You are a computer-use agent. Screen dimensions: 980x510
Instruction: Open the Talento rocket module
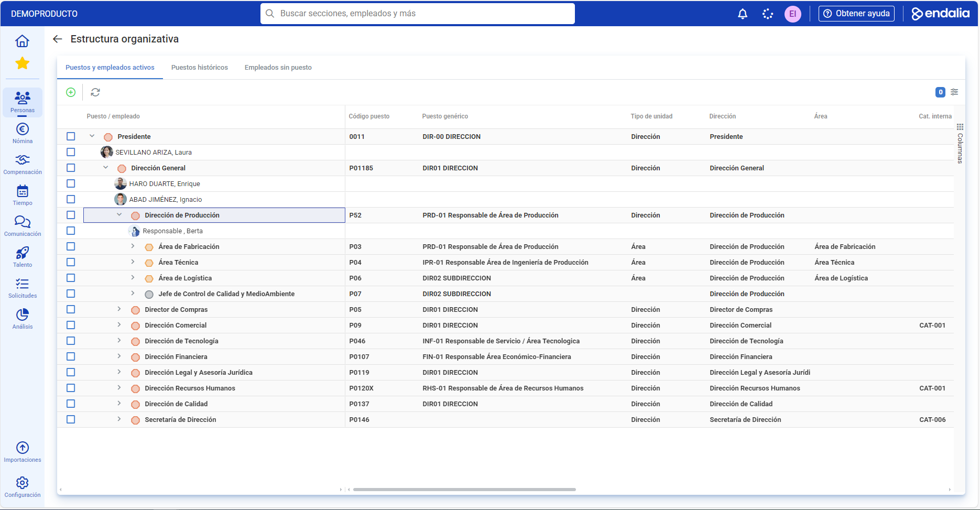[x=23, y=257]
